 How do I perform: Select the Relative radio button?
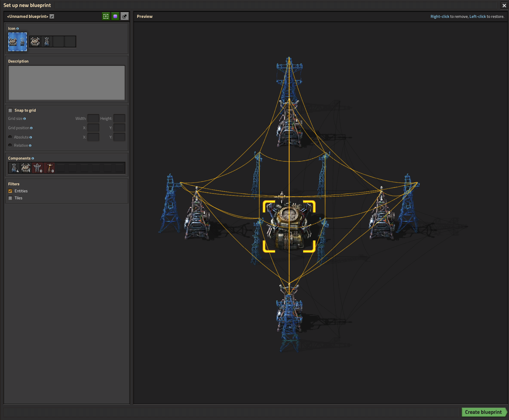coord(10,145)
